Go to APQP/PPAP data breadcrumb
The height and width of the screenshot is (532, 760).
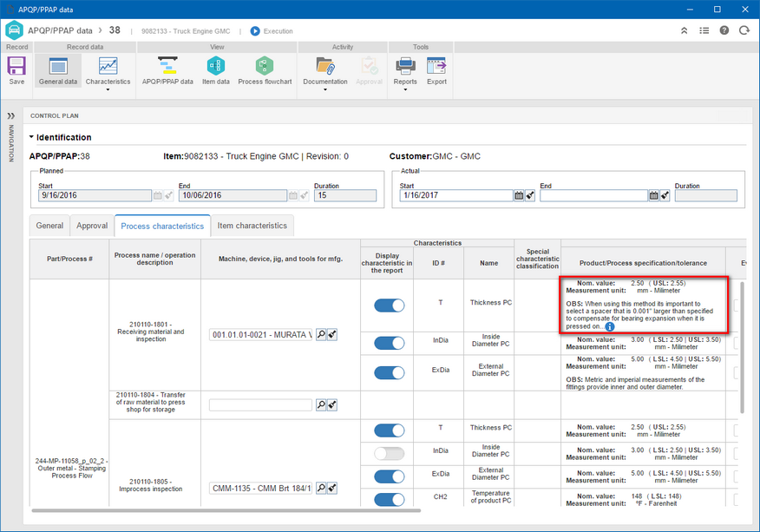click(x=60, y=30)
